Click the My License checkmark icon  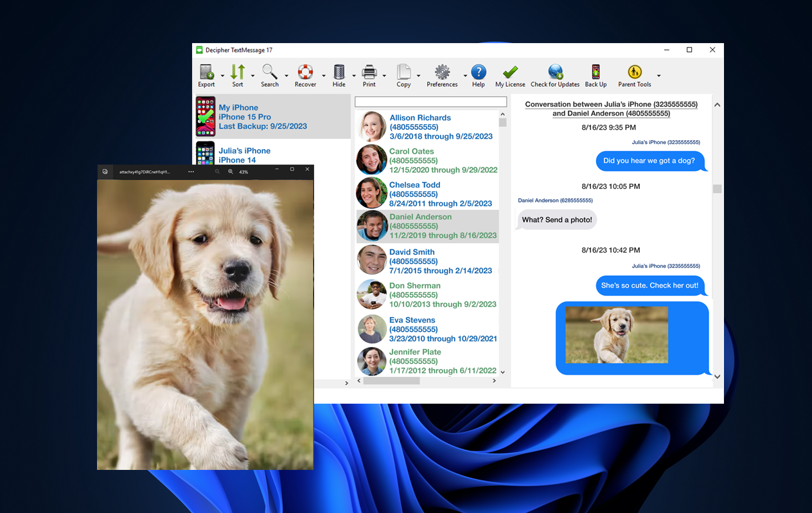pyautogui.click(x=510, y=71)
